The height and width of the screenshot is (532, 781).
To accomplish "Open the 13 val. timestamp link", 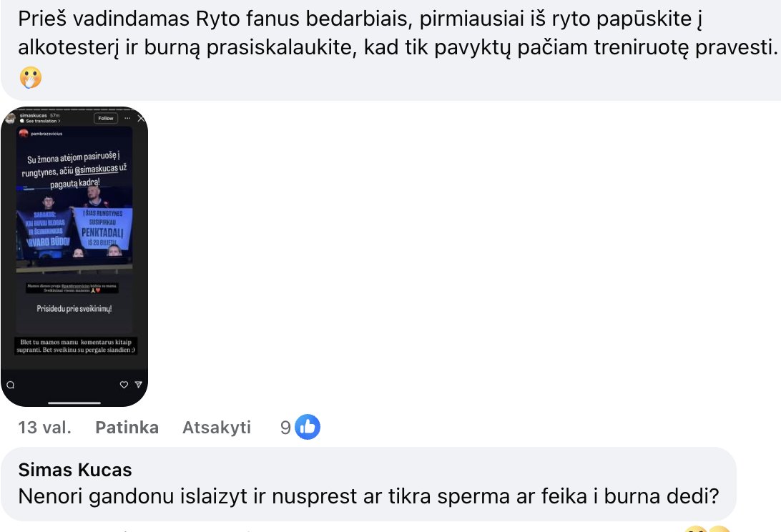I will click(x=45, y=428).
